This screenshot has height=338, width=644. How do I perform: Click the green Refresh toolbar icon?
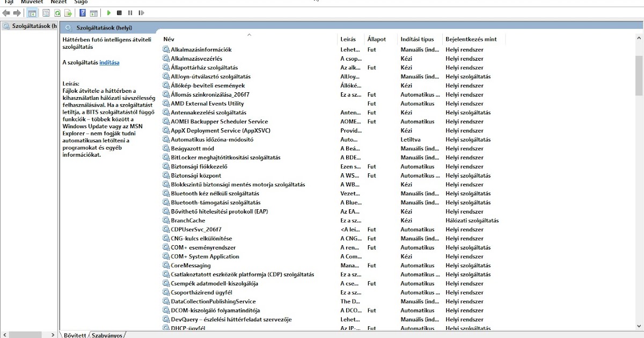(57, 13)
